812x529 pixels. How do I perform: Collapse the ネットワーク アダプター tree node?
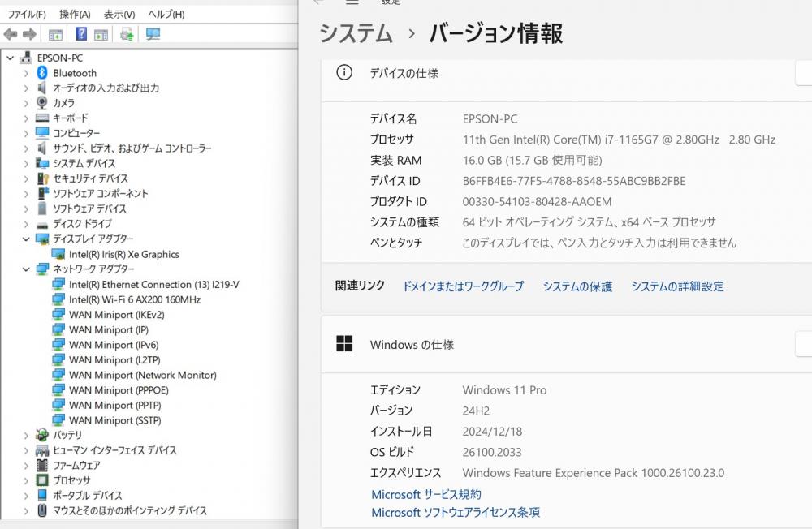(x=26, y=269)
